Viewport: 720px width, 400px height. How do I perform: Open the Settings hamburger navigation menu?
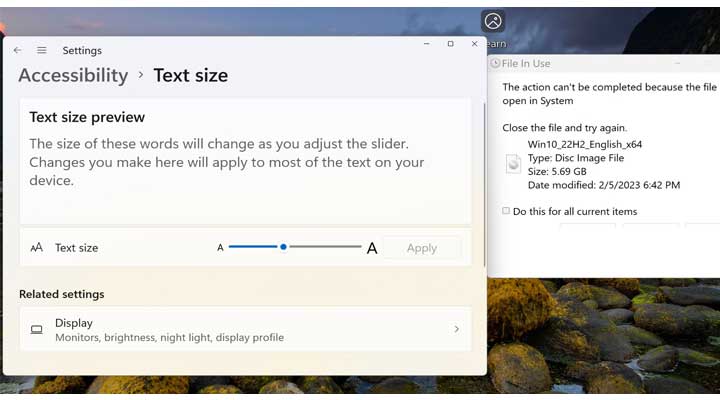[x=42, y=50]
